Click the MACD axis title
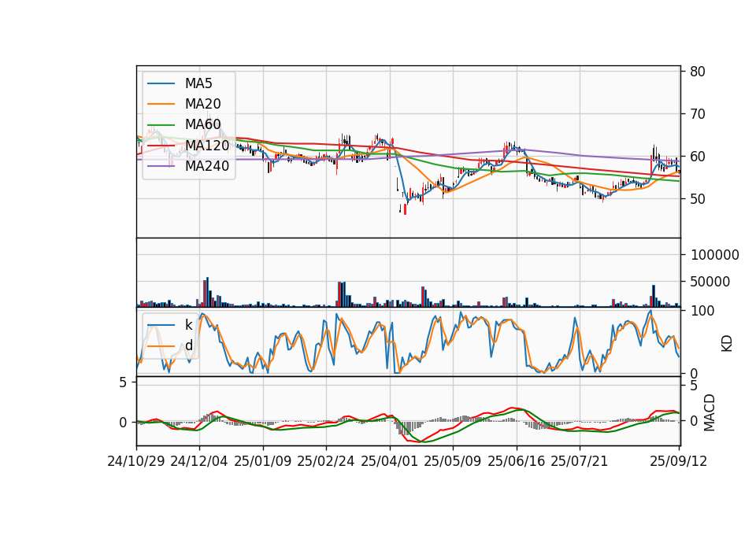 [x=709, y=413]
